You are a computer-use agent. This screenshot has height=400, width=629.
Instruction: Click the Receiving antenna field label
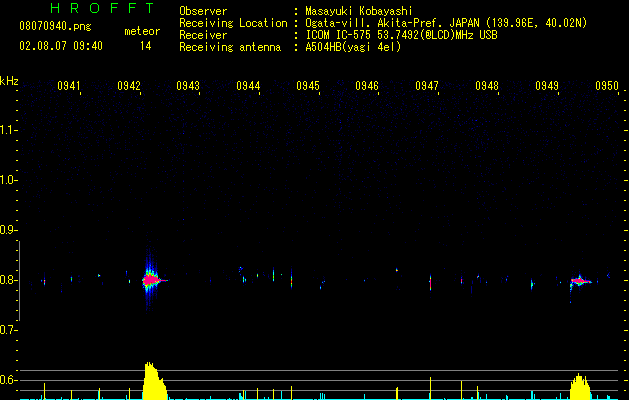click(230, 47)
